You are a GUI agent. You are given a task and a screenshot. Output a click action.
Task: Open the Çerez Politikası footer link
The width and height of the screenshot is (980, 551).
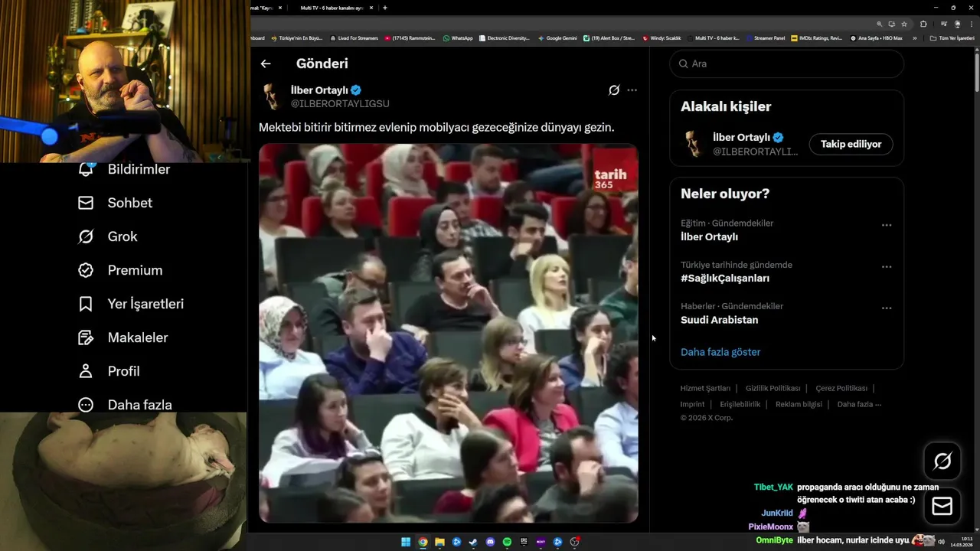point(841,388)
